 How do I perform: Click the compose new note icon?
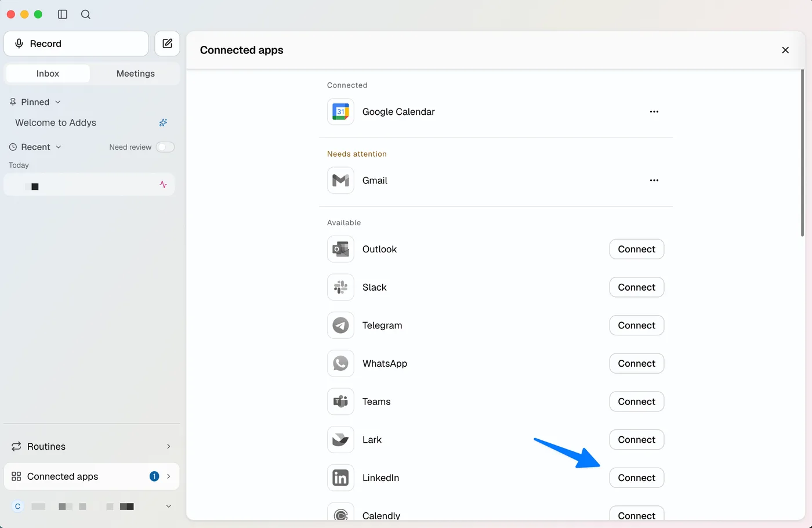coord(167,44)
